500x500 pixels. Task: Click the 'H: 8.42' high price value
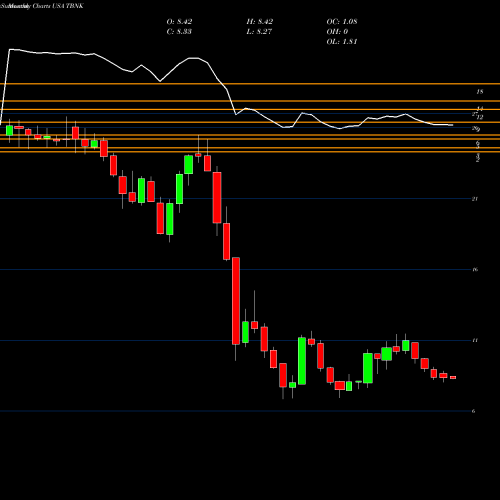260,22
